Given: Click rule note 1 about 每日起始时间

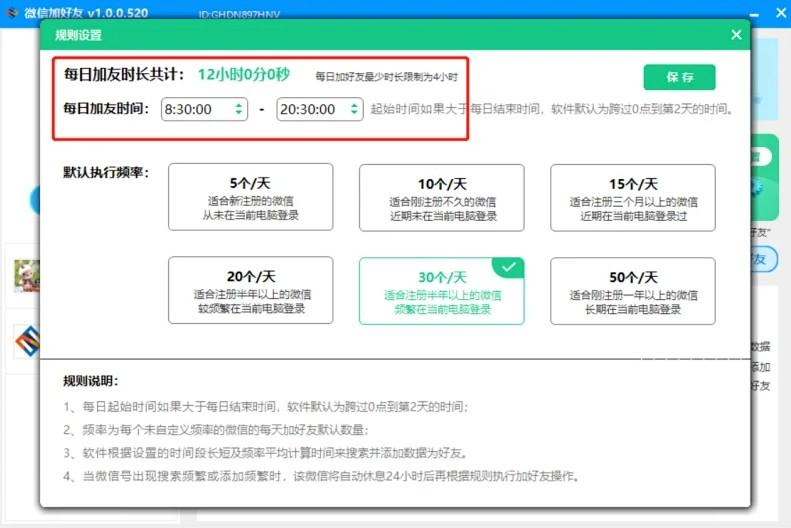Looking at the screenshot, I should [x=265, y=406].
